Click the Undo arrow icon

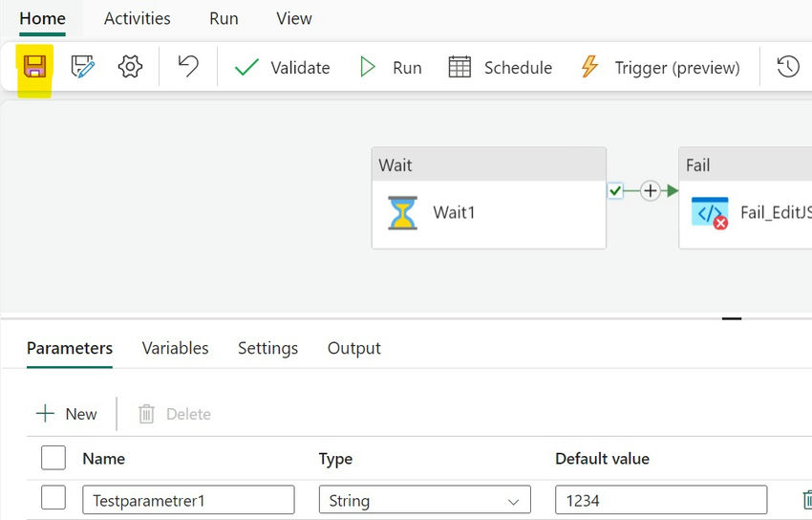coord(188,67)
